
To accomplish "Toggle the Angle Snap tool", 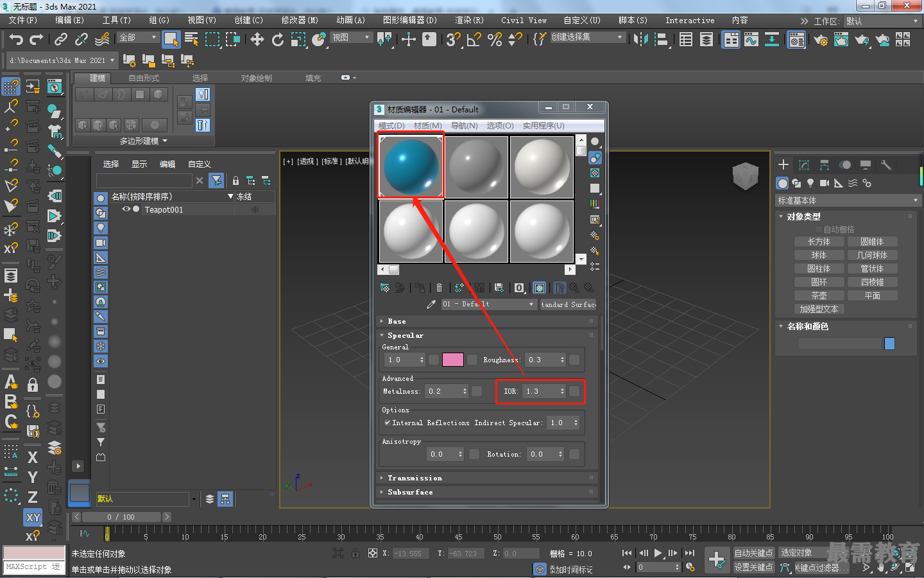I will point(474,40).
